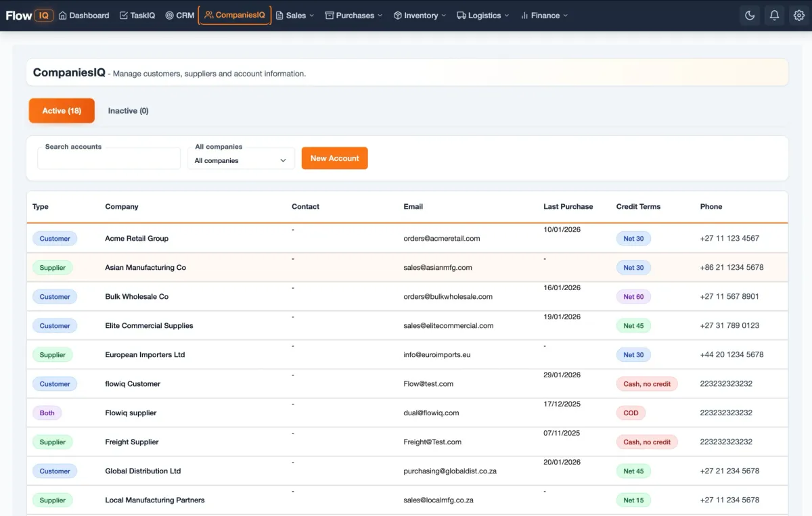Open the Dashboard menu item
812x516 pixels.
(x=84, y=15)
